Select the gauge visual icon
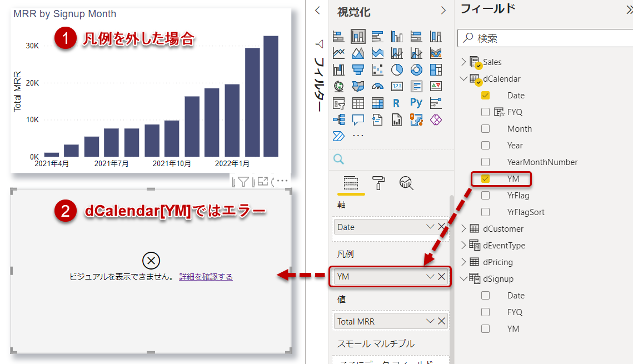 pos(377,86)
